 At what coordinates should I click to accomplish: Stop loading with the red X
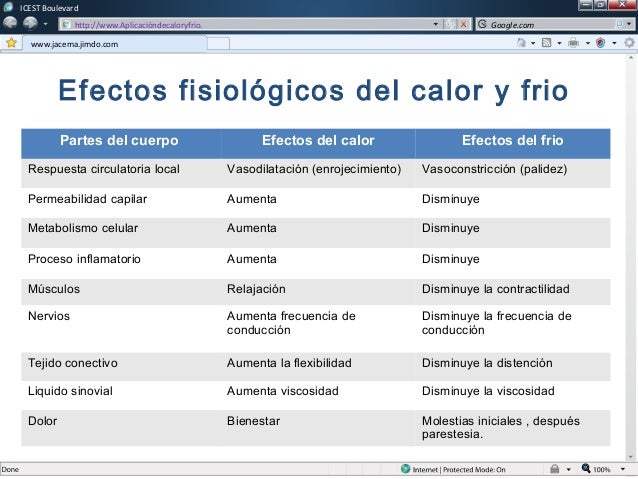point(463,24)
